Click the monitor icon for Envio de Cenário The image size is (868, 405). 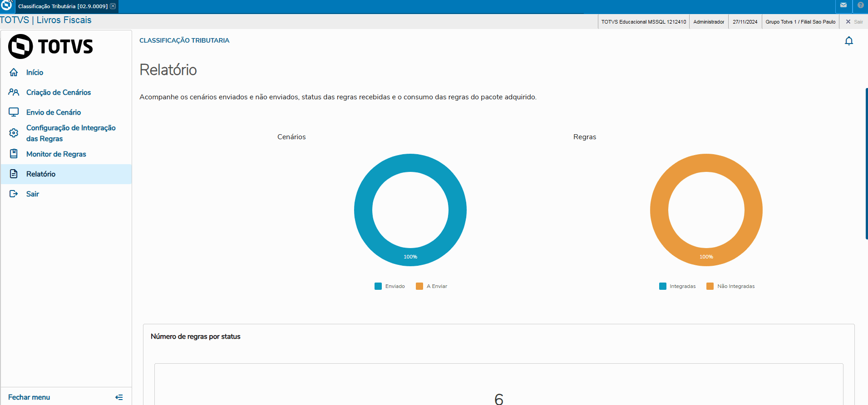[x=14, y=112]
